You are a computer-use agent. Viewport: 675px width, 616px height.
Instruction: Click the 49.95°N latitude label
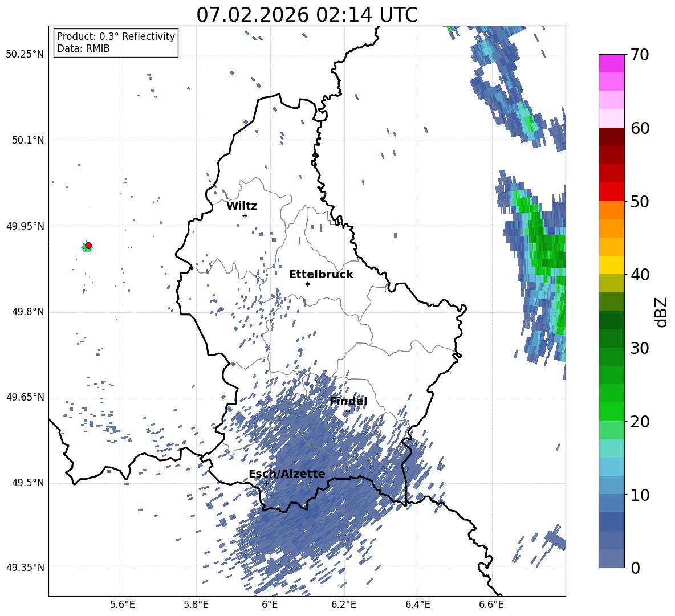(x=25, y=226)
